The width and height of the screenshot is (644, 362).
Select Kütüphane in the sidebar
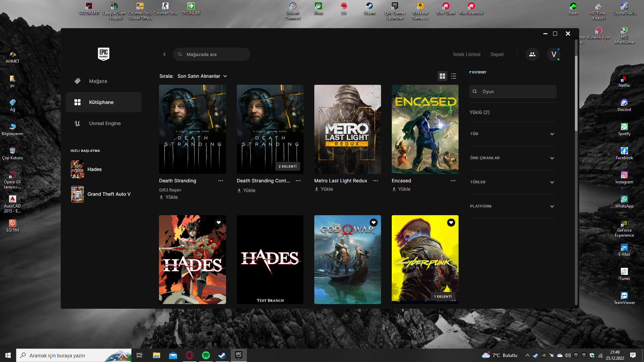(104, 102)
